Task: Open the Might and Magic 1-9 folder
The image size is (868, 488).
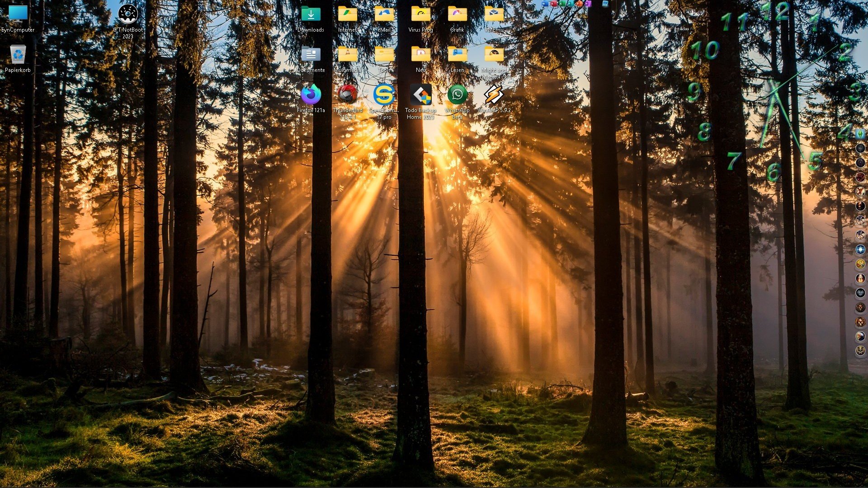Action: click(494, 55)
